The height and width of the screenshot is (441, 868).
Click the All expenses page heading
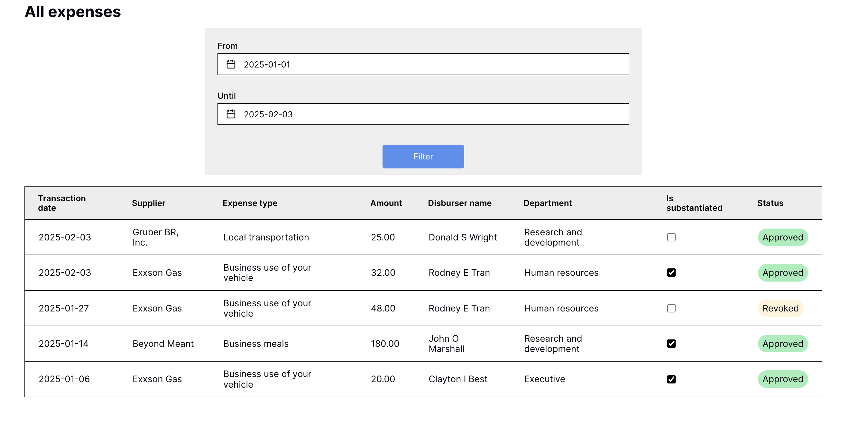[72, 12]
